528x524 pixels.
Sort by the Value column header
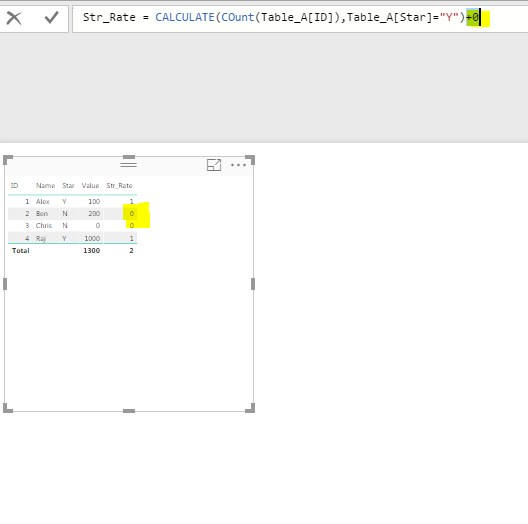coord(90,186)
